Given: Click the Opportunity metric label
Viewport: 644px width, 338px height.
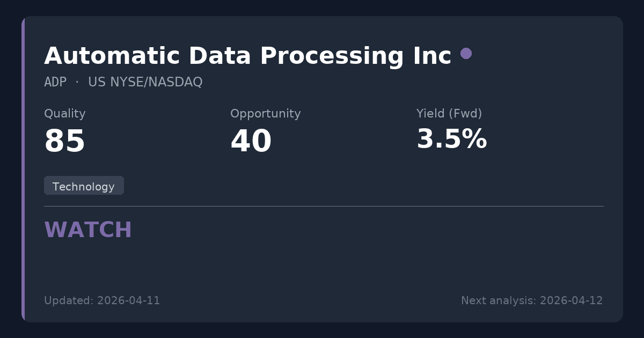Looking at the screenshot, I should click(x=265, y=114).
